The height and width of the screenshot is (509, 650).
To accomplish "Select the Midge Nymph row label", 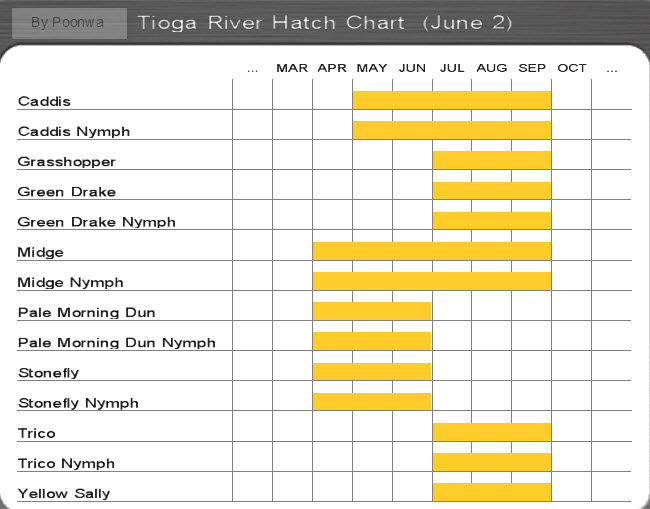I will [x=70, y=282].
